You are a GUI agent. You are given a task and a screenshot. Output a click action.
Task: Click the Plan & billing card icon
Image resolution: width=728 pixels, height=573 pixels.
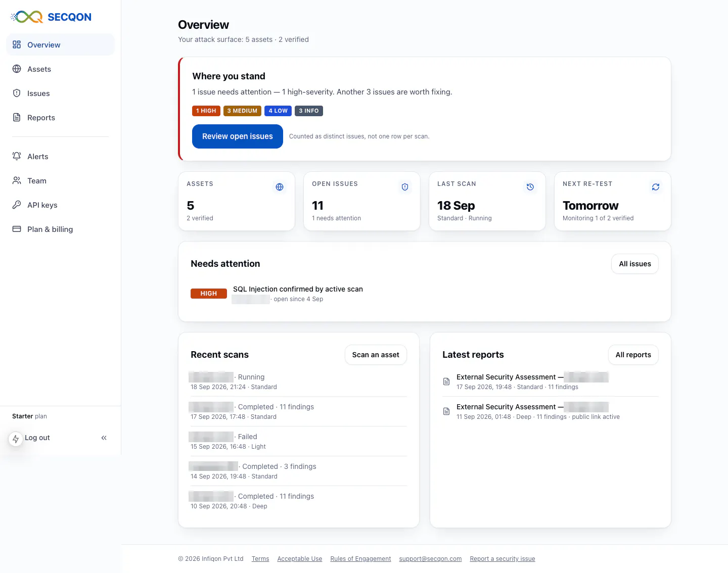coord(17,229)
